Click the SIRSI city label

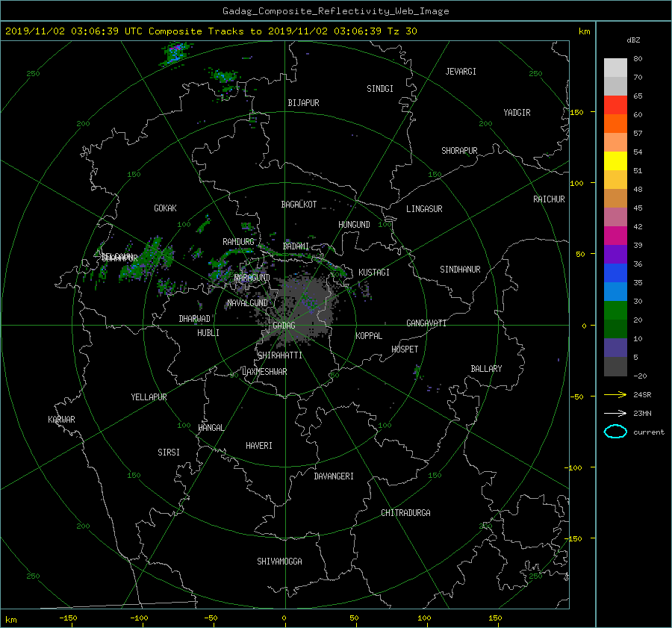(x=169, y=453)
